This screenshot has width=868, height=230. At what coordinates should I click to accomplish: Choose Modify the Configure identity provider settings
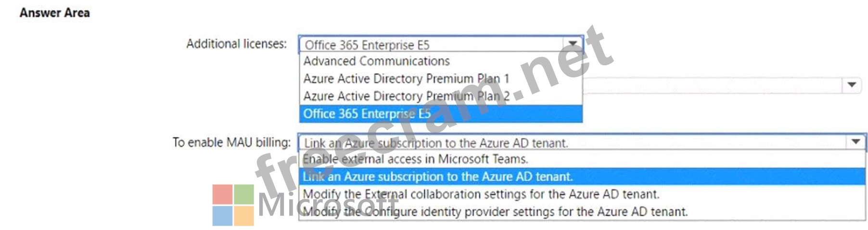pos(495,212)
